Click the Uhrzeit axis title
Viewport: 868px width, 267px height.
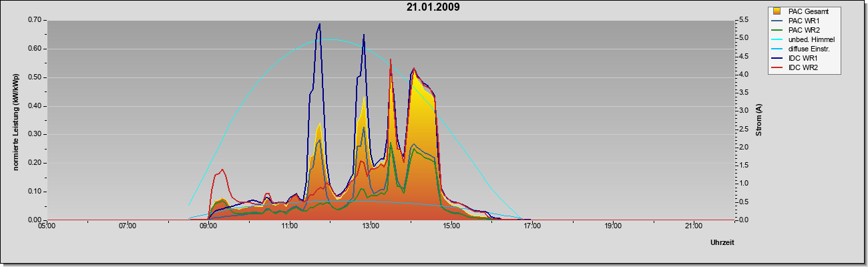tap(722, 242)
